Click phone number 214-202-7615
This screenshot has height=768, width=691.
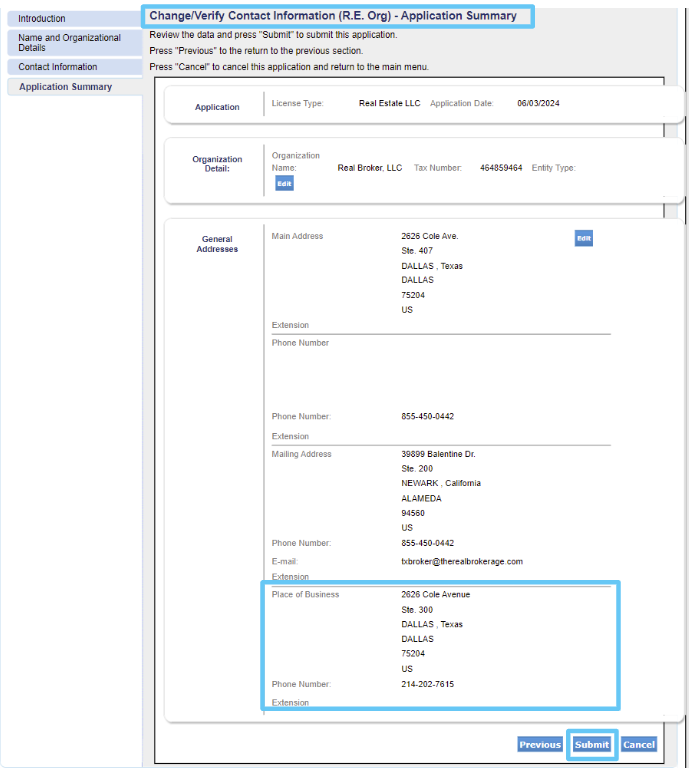point(428,684)
